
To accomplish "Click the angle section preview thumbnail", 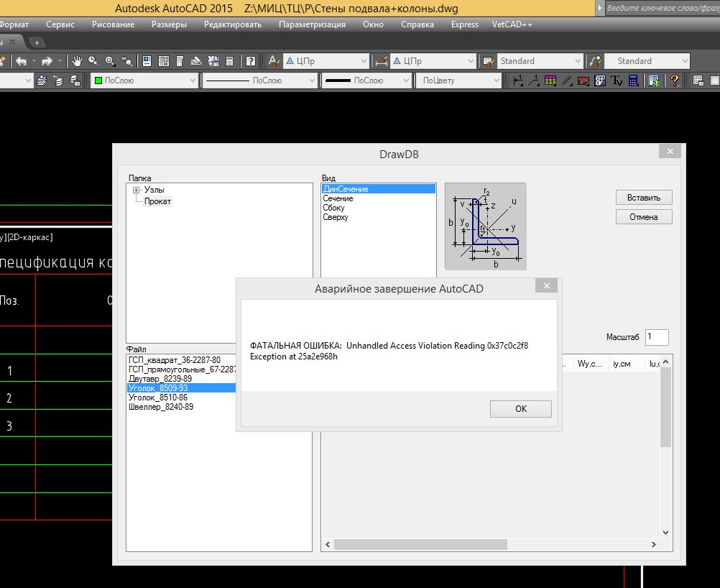I will (486, 226).
